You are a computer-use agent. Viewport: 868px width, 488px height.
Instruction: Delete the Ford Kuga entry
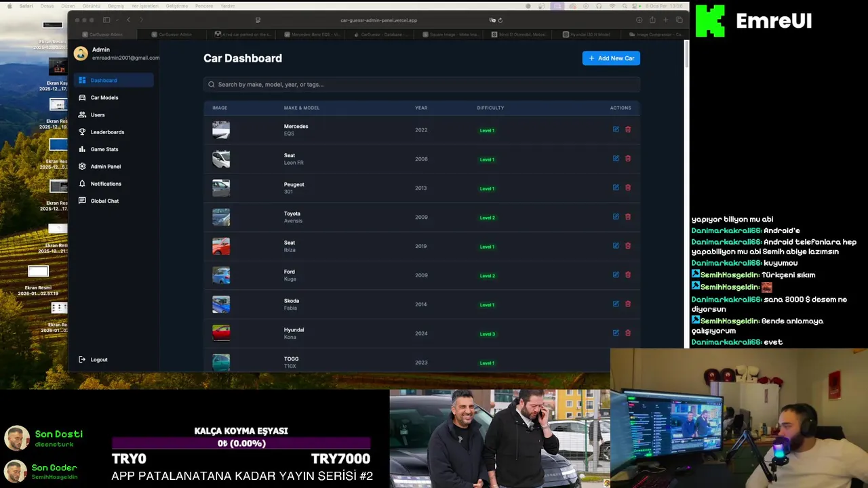coord(628,275)
